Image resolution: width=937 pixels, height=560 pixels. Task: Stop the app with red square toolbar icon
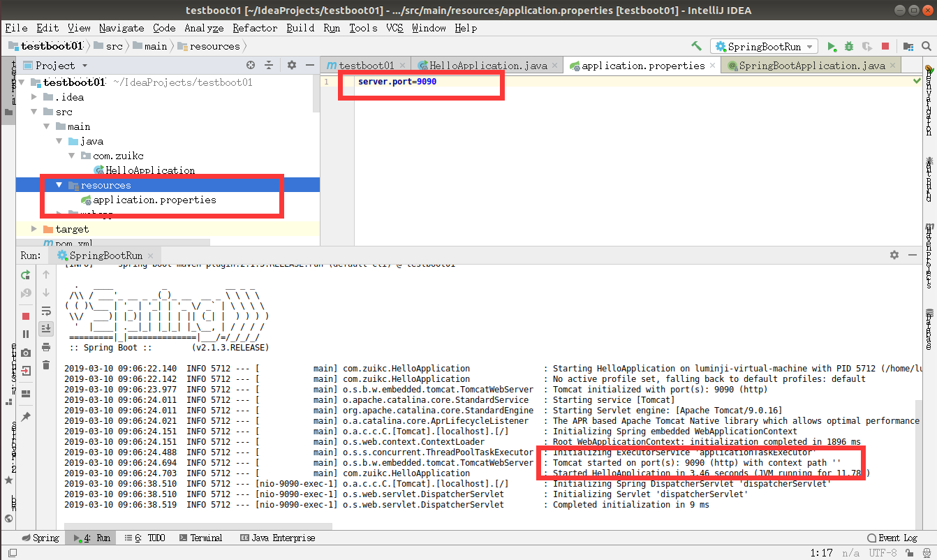point(885,46)
